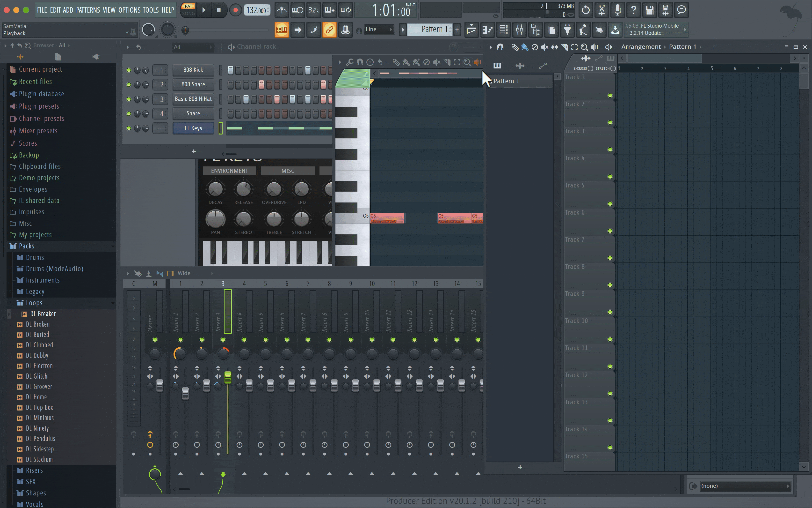This screenshot has height=508, width=812.
Task: Select the piano roll delete tool
Action: click(427, 62)
